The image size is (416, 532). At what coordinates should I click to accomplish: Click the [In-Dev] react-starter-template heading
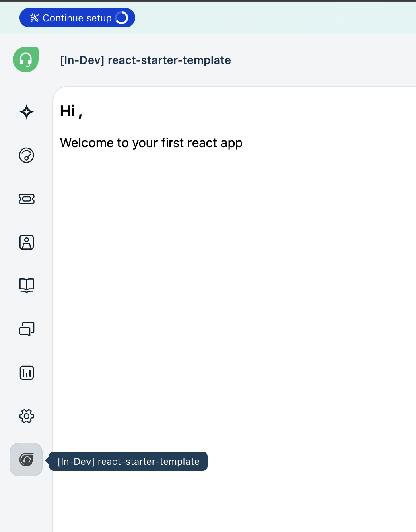[145, 60]
